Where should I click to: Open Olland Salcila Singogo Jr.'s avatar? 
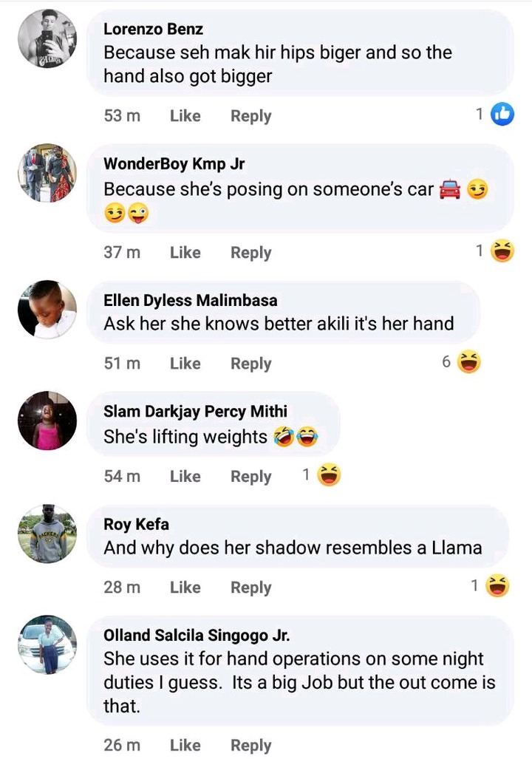click(47, 644)
